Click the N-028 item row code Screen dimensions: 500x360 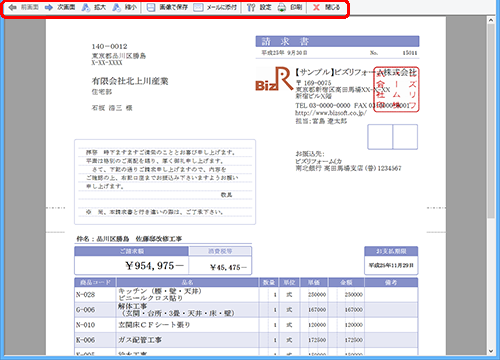[x=85, y=295]
